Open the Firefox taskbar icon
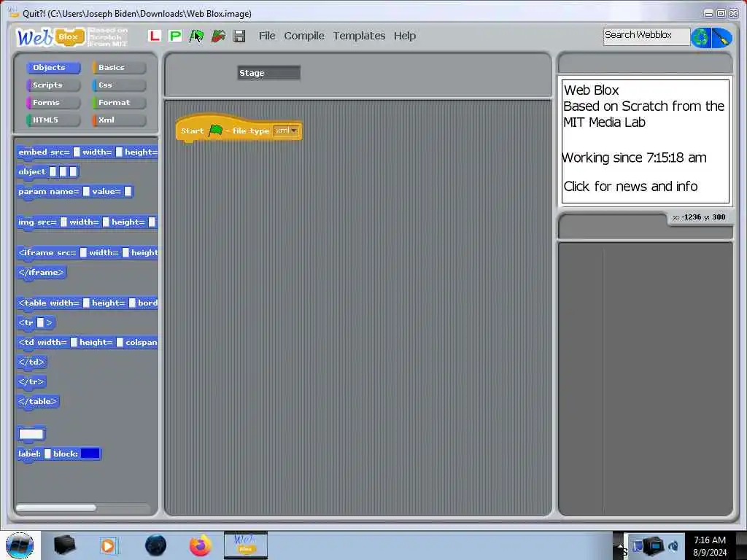Viewport: 747px width, 560px height. point(201,545)
